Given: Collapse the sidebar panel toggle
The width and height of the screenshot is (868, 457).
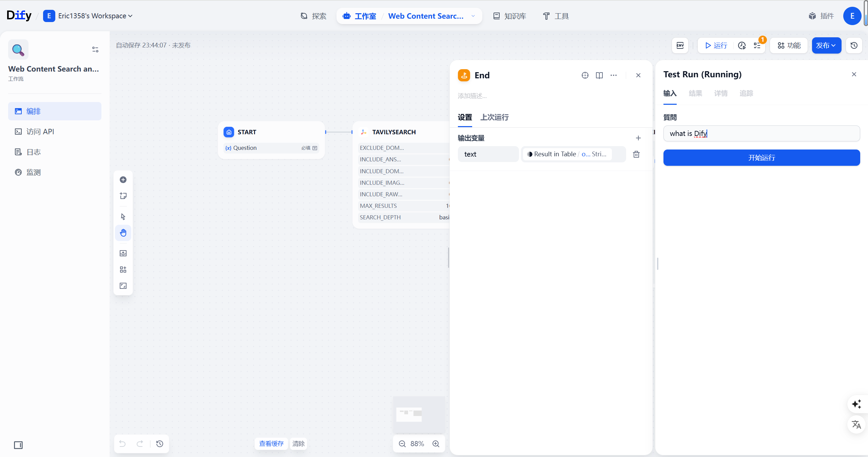Looking at the screenshot, I should pyautogui.click(x=18, y=445).
